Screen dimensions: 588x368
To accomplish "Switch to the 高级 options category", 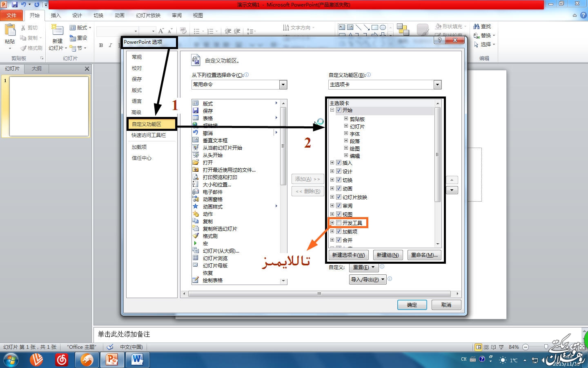I will coord(136,112).
